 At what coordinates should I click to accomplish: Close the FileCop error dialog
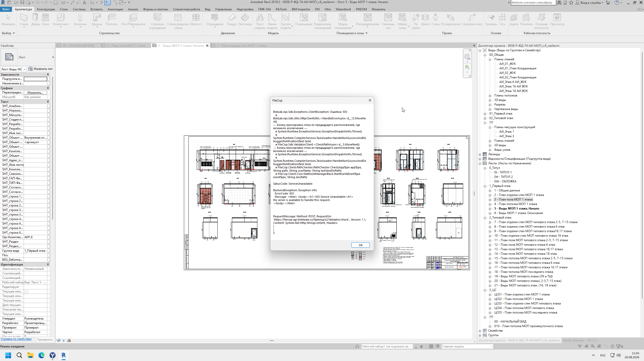click(x=370, y=100)
